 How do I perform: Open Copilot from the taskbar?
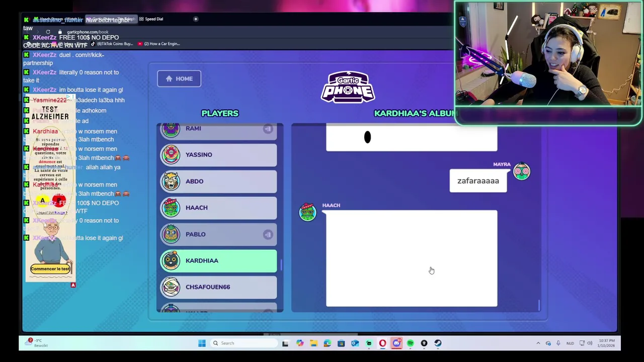tap(300, 343)
